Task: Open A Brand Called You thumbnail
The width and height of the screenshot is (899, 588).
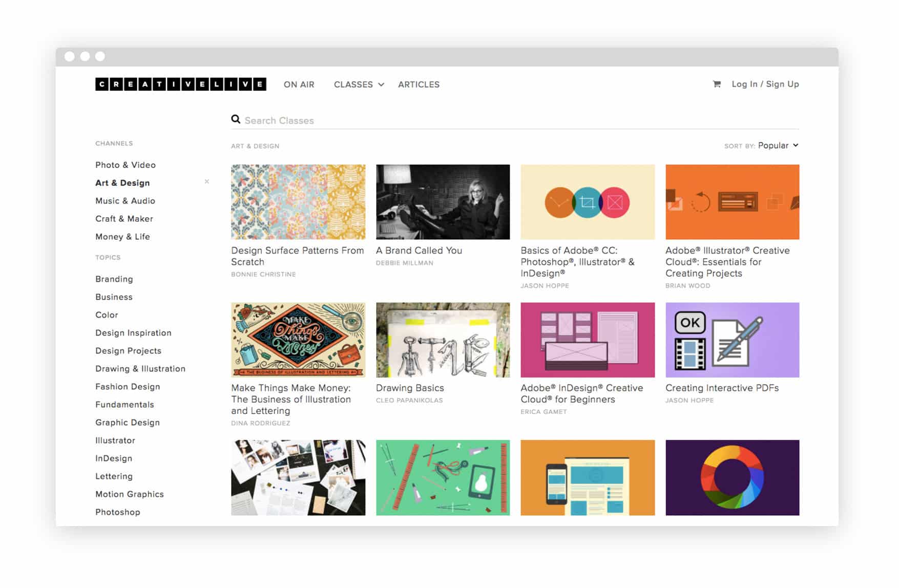Action: coord(443,202)
